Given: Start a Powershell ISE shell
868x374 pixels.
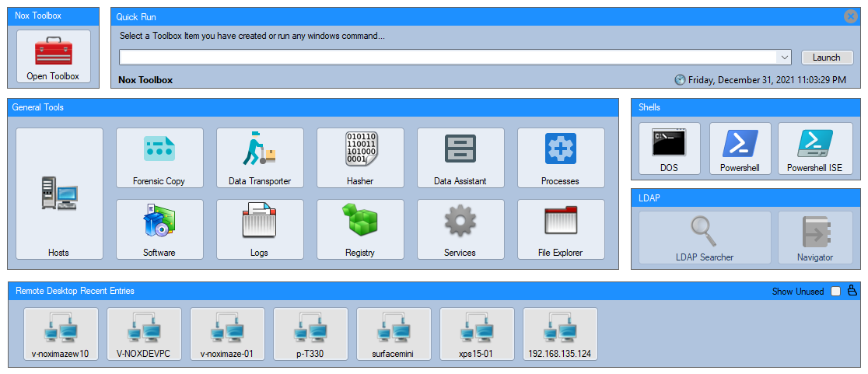Looking at the screenshot, I should (x=815, y=149).
